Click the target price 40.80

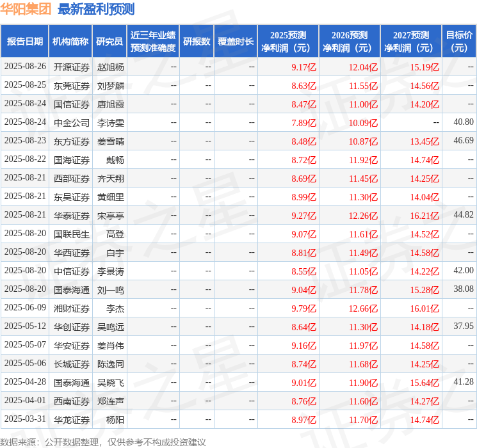click(x=464, y=122)
